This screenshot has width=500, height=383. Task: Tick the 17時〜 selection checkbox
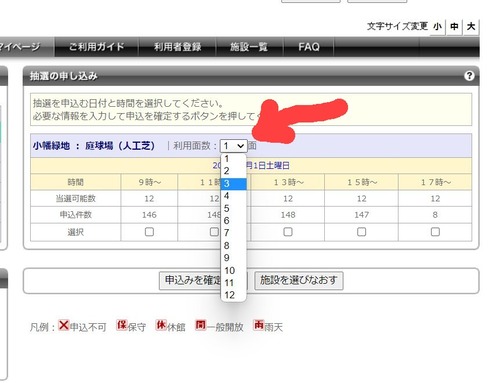(x=435, y=232)
